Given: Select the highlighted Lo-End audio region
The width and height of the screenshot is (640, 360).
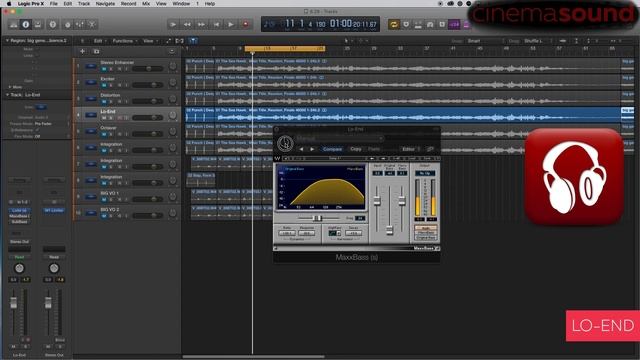Looking at the screenshot, I should 403,115.
